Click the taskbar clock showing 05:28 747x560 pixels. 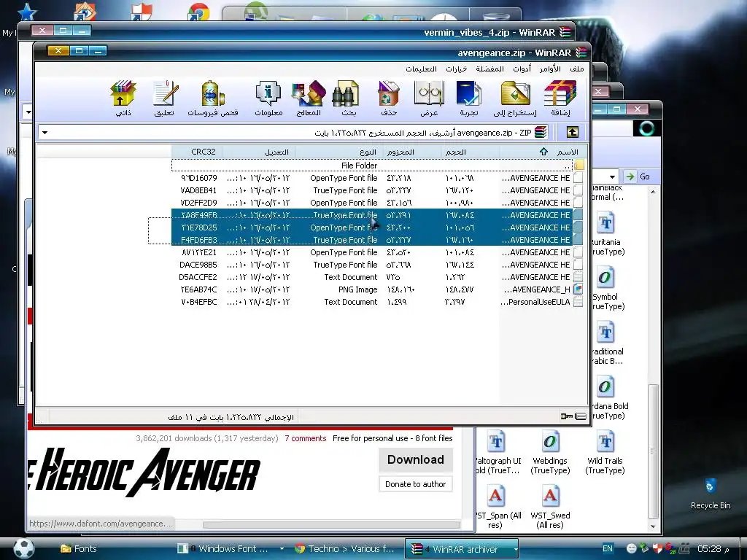(x=713, y=548)
